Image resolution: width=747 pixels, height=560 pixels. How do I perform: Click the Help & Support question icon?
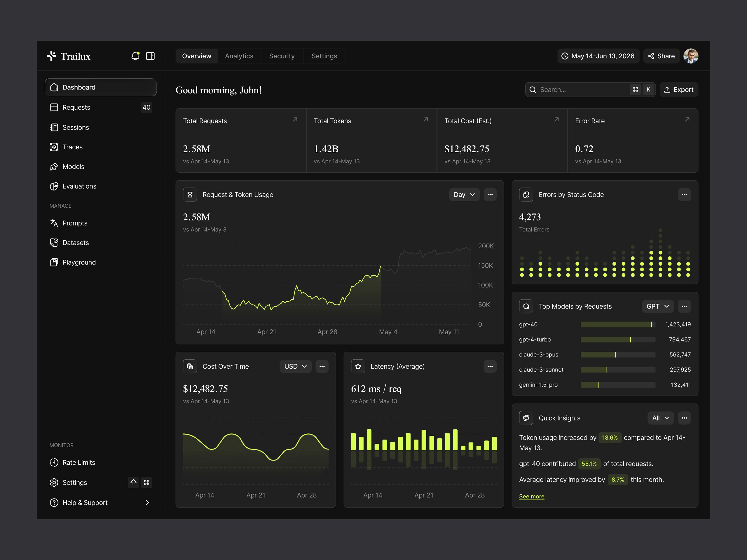tap(54, 503)
